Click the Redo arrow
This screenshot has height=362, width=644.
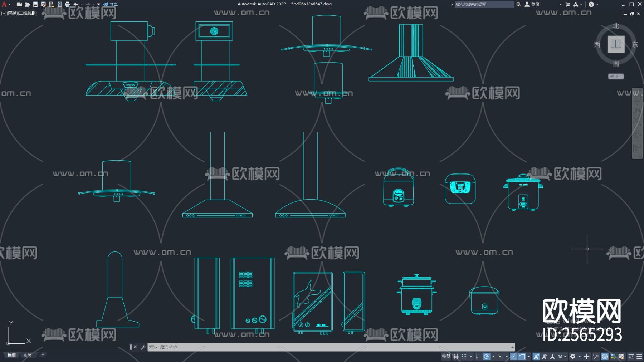pos(88,4)
